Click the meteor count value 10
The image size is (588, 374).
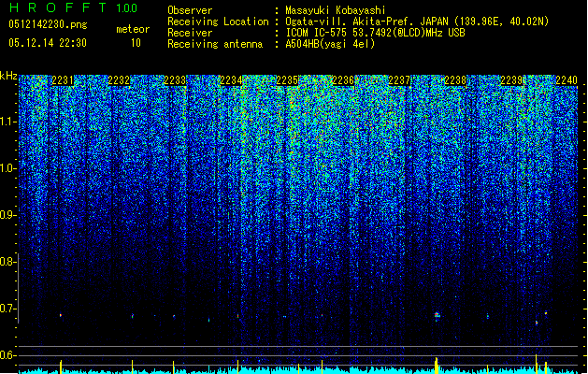(x=136, y=43)
